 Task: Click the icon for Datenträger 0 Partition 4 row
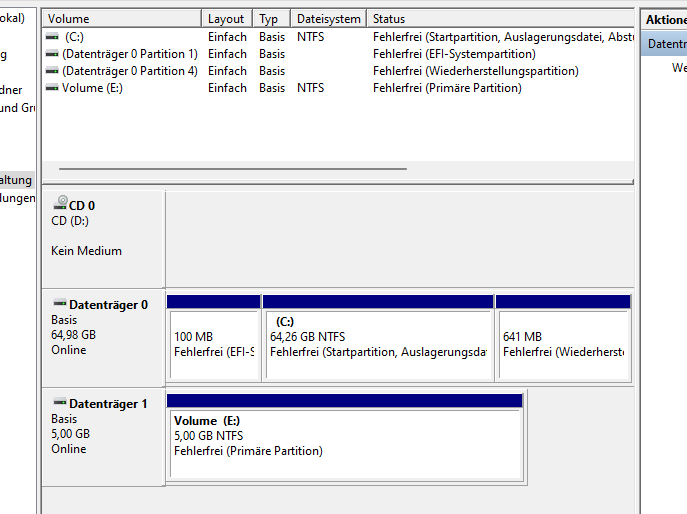52,71
